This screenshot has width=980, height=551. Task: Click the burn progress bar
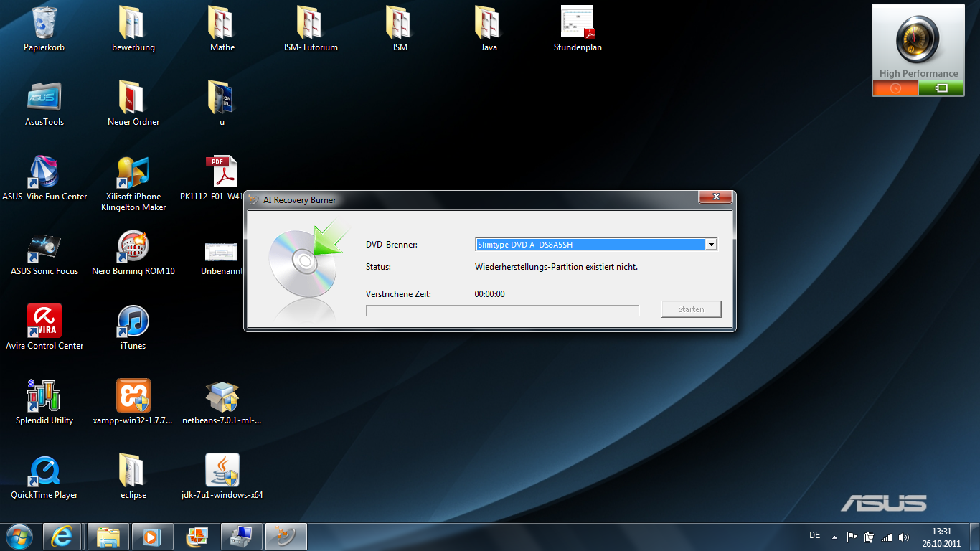pyautogui.click(x=502, y=310)
